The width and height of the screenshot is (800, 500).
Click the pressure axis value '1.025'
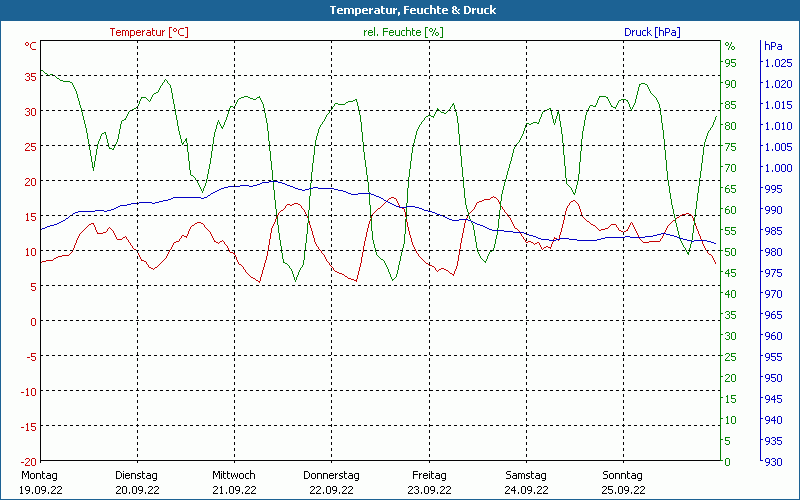[779, 63]
